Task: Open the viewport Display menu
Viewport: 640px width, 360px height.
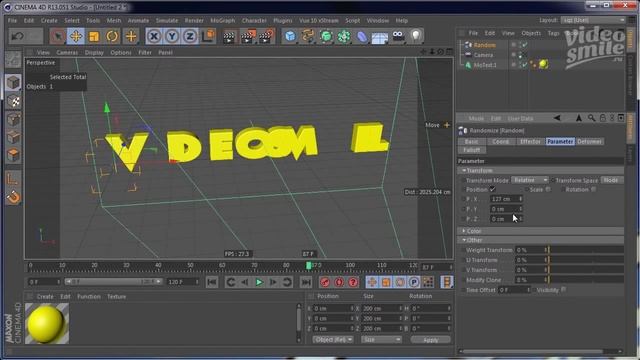Action: [94, 53]
